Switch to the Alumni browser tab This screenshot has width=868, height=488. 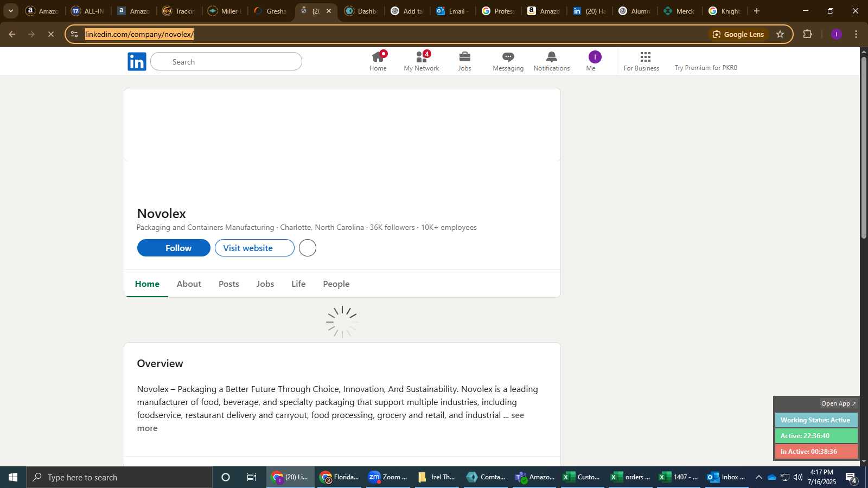(635, 11)
